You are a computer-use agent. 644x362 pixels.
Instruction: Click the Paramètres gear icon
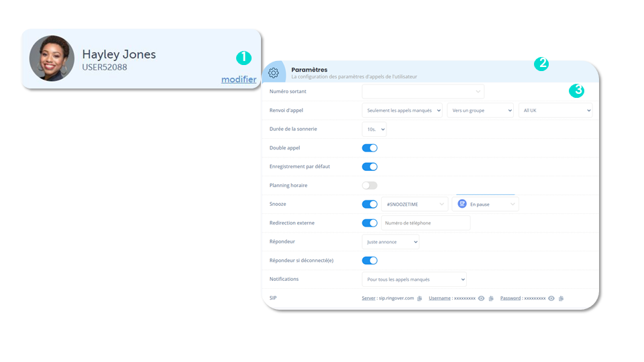tap(274, 73)
